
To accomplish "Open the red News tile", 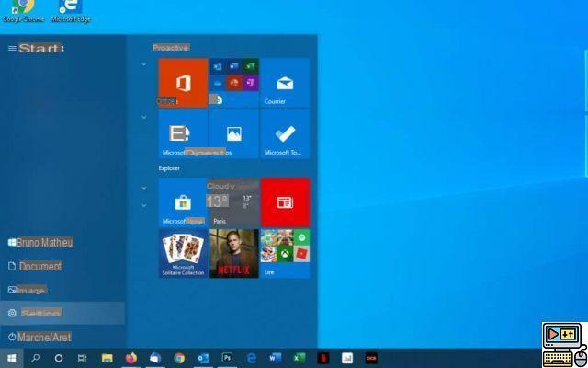I will point(285,202).
